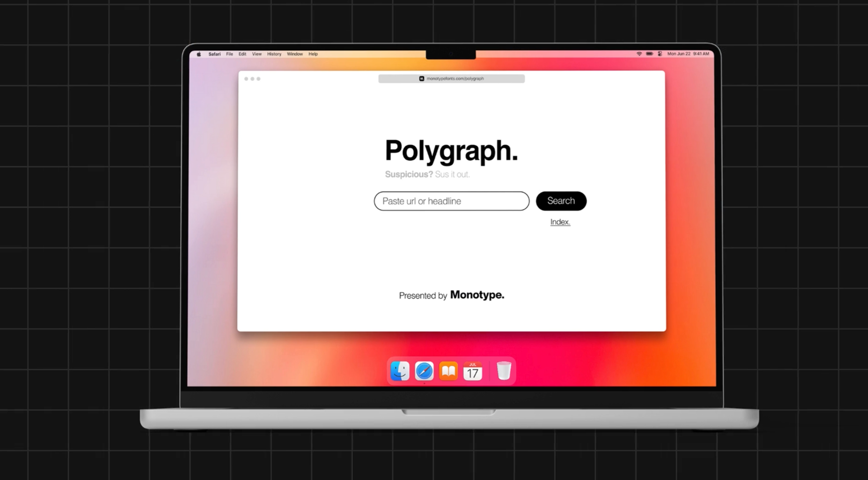Check the battery status icon
This screenshot has height=480, width=868.
coord(649,54)
